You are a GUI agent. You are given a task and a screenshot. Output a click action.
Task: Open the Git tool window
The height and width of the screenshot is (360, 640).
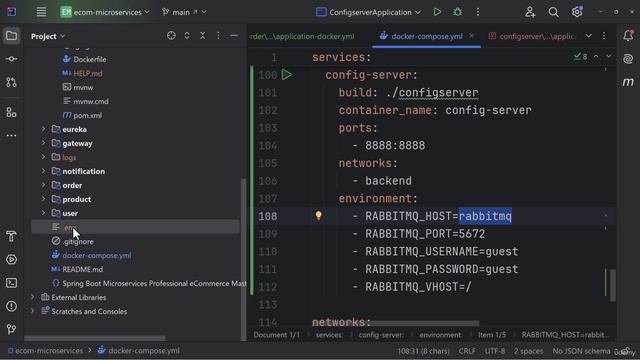(x=11, y=329)
